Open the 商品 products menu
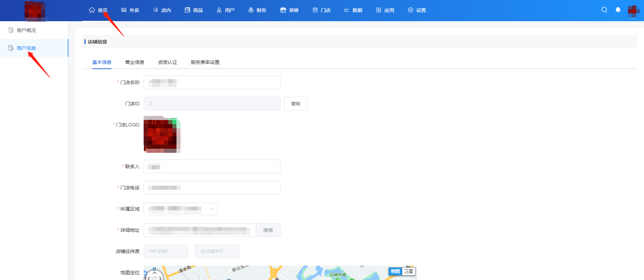This screenshot has width=644, height=280. (194, 10)
